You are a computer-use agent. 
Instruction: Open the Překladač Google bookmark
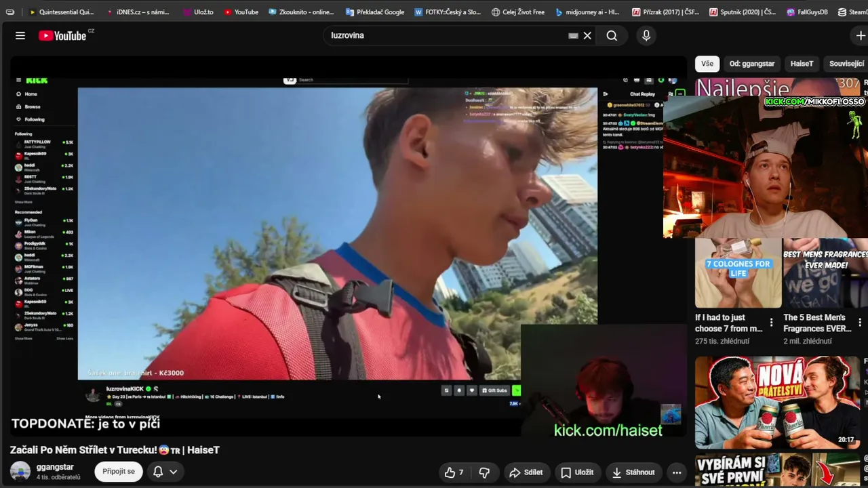[x=374, y=12]
